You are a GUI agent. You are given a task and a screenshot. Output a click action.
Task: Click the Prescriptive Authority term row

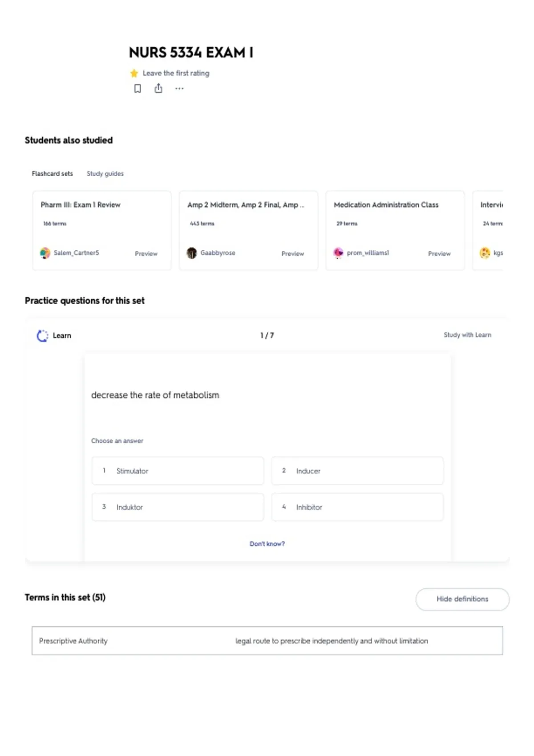(x=267, y=641)
